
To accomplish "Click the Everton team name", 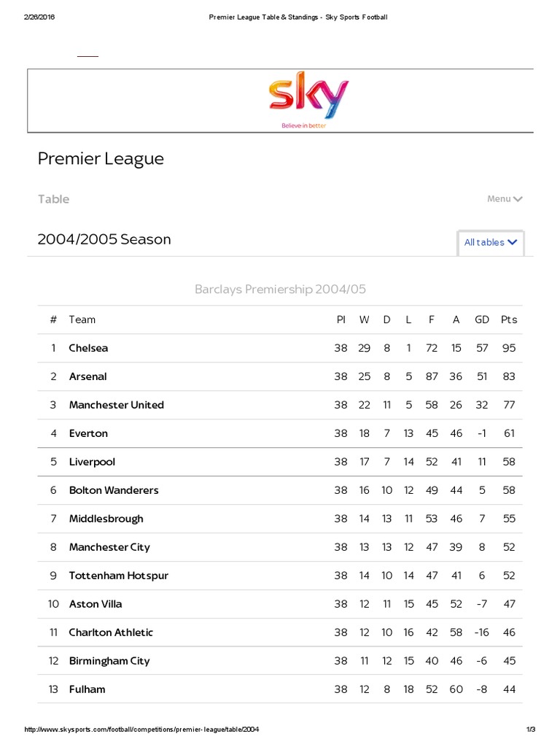I will click(88, 433).
